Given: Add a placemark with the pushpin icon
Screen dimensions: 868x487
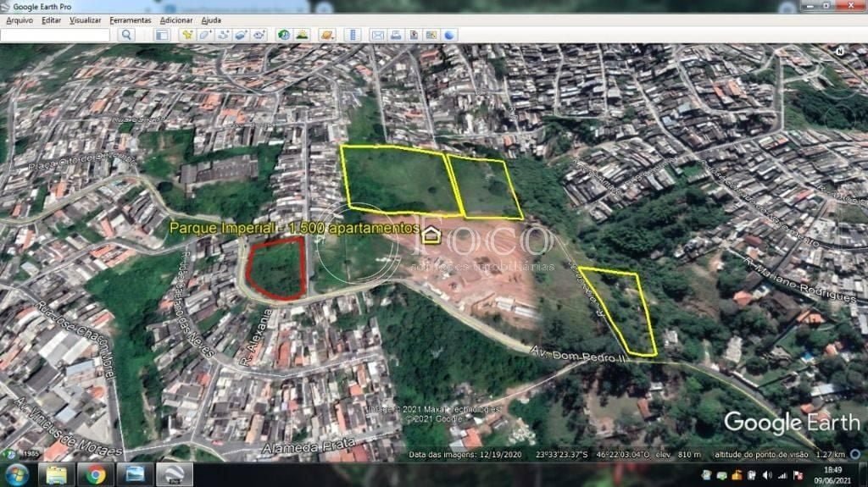Looking at the screenshot, I should (x=187, y=35).
